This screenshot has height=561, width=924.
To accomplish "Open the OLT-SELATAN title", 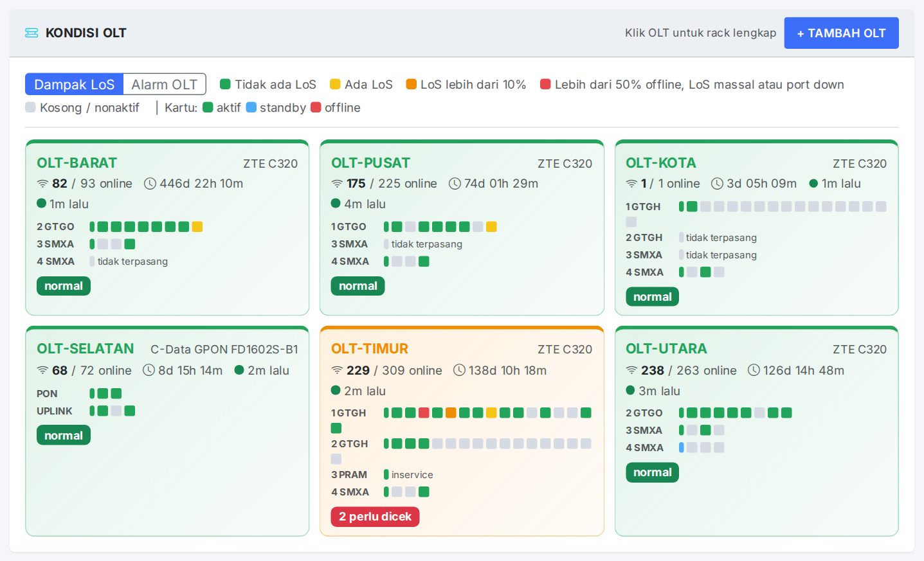I will (85, 349).
